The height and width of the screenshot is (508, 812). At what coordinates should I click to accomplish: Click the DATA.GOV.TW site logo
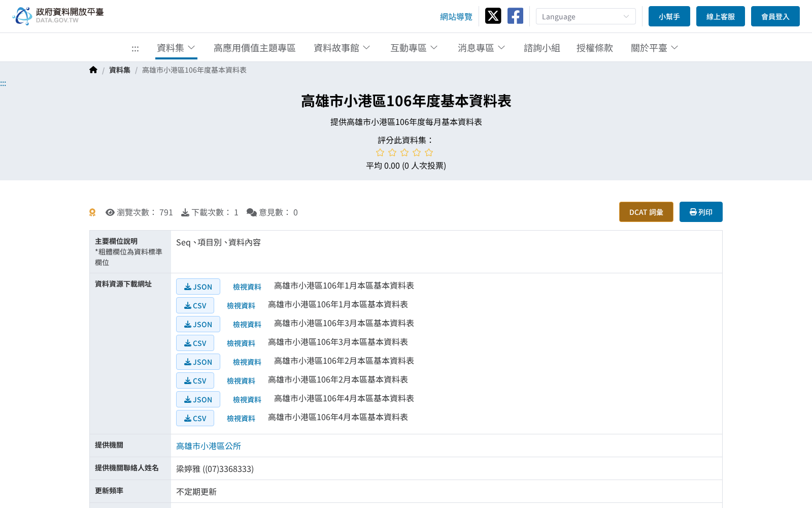(x=58, y=16)
